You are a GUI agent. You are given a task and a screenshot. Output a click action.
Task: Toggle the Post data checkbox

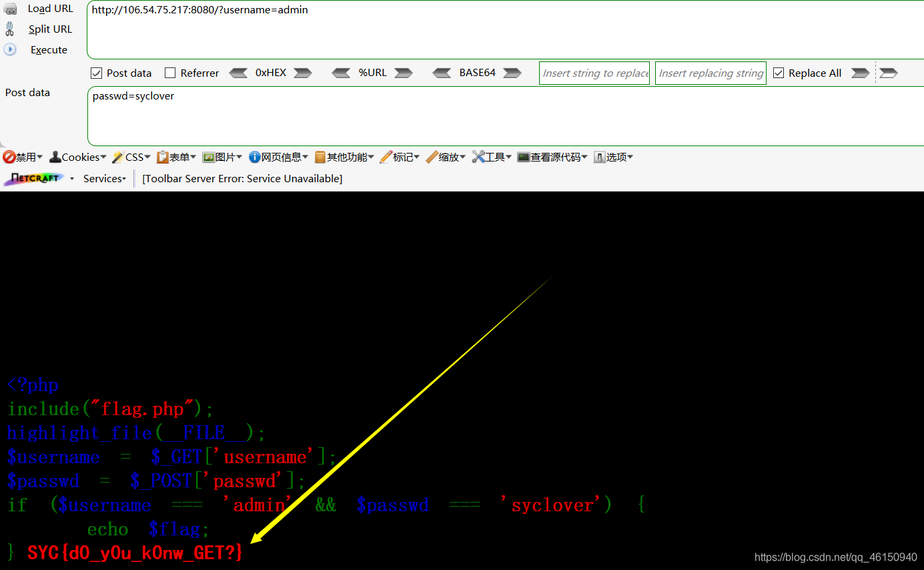coord(96,73)
